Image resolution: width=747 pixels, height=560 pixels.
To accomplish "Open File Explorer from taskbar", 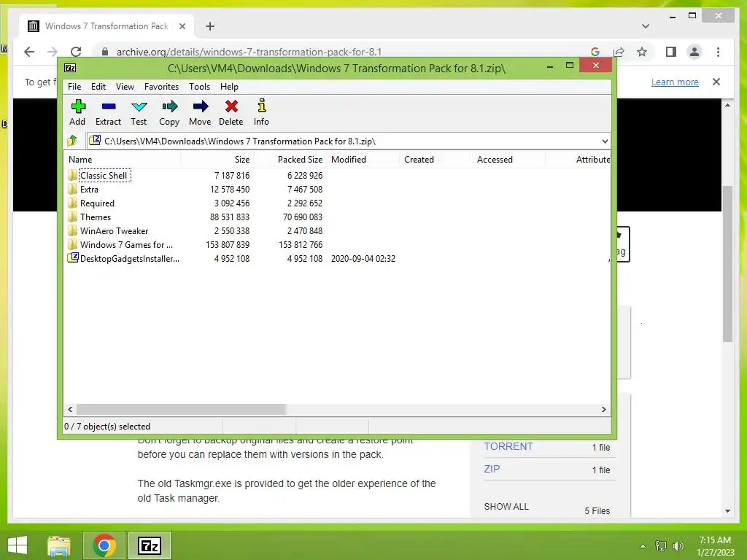I will (x=59, y=545).
